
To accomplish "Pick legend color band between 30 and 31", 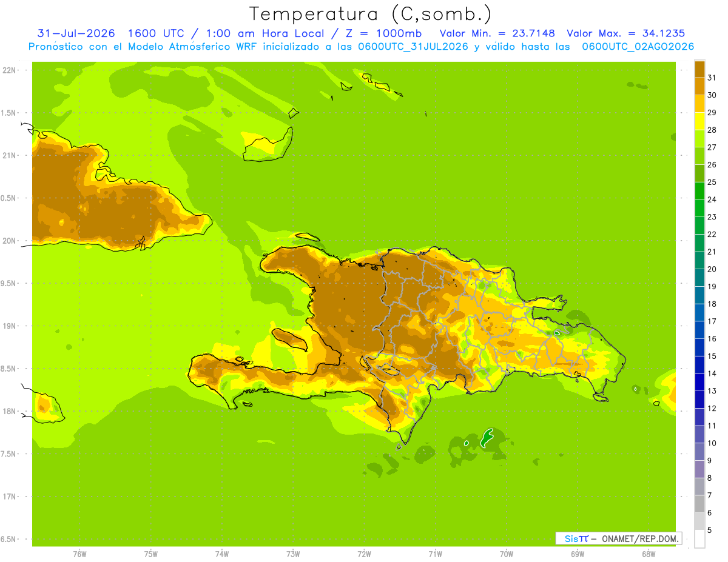I will [x=699, y=87].
